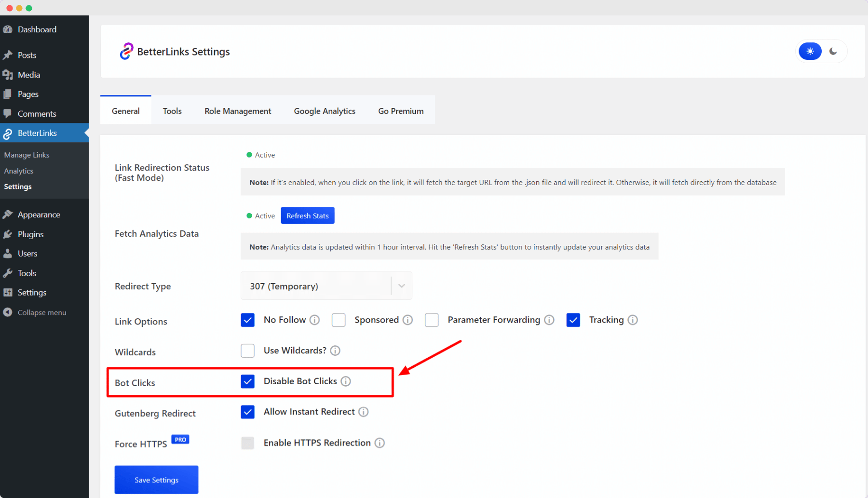Image resolution: width=868 pixels, height=498 pixels.
Task: Select the Tools wrench icon in sidebar
Action: coord(8,273)
